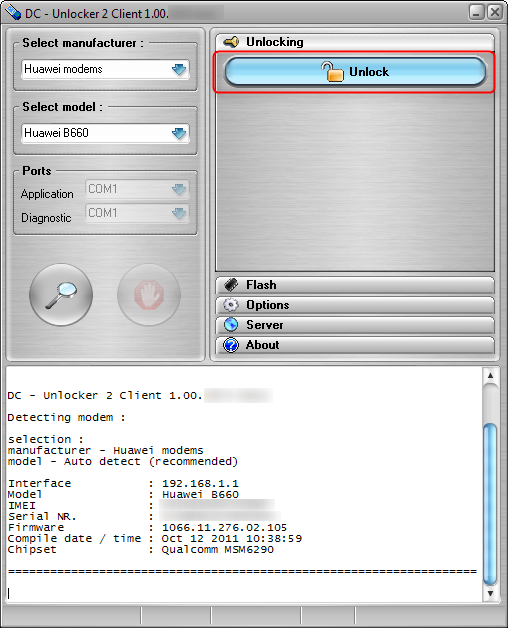Click the key icon beside Unlocking
508x628 pixels.
click(x=231, y=42)
